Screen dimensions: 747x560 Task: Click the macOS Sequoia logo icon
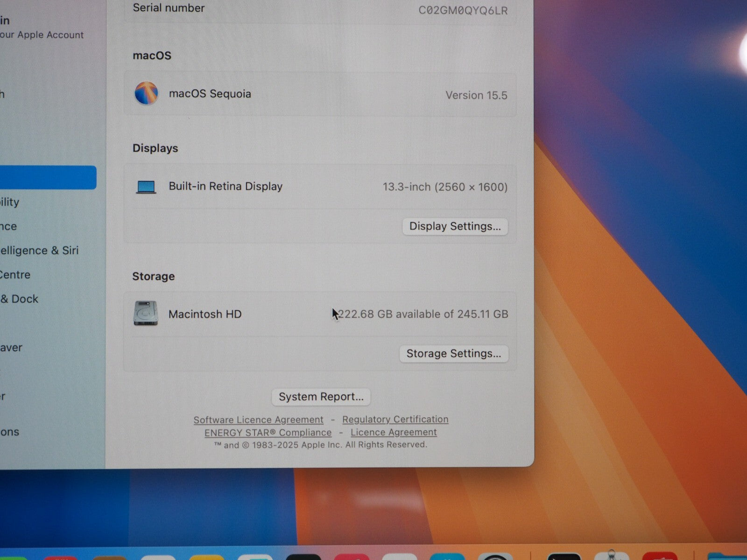(146, 93)
